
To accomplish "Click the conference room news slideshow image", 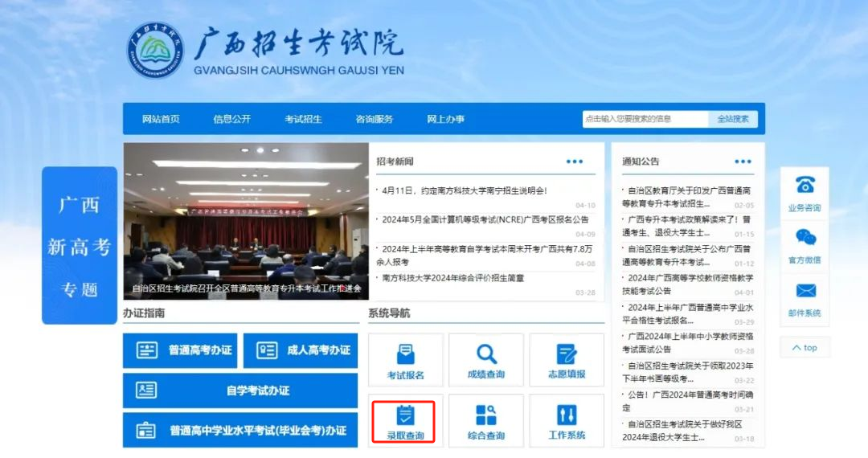I will click(246, 221).
